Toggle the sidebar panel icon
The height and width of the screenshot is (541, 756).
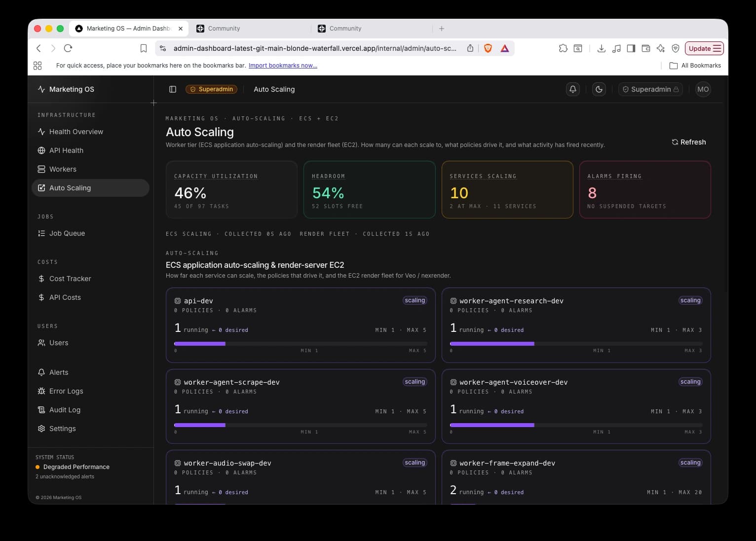pos(173,89)
